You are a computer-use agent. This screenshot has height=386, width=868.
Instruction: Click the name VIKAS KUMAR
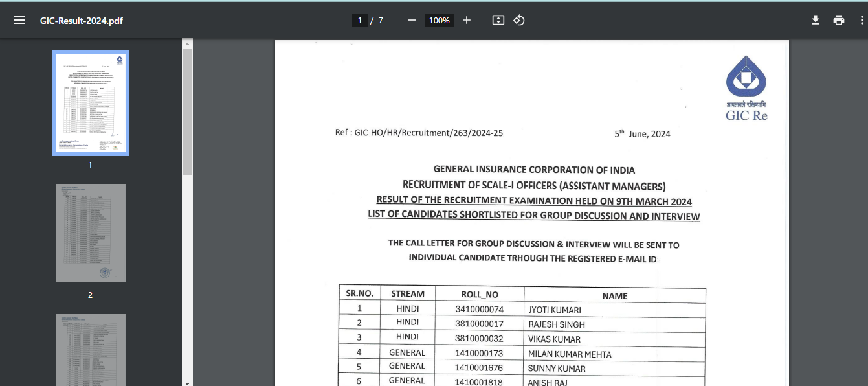[x=554, y=339]
